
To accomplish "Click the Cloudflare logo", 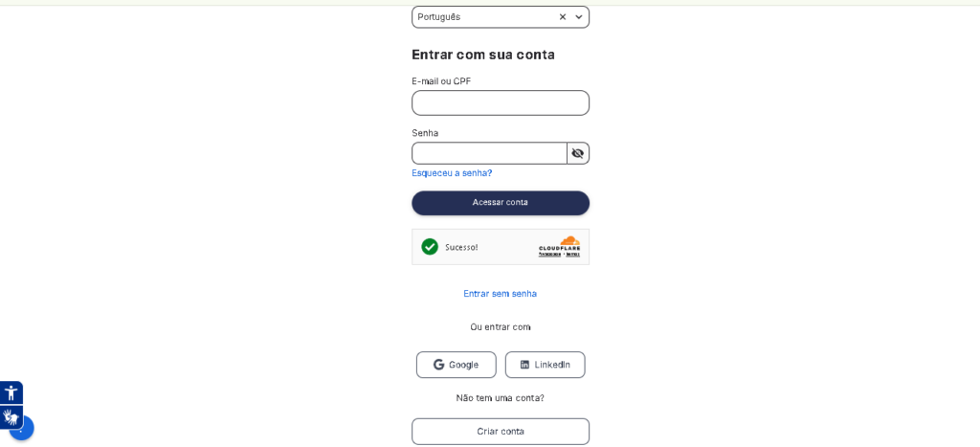I will [560, 243].
